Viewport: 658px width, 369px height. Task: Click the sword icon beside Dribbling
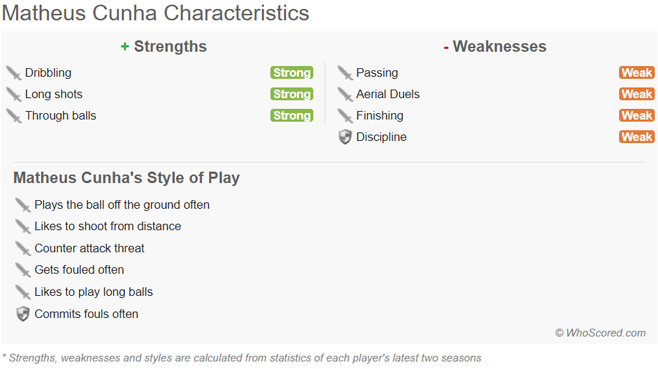coord(13,73)
